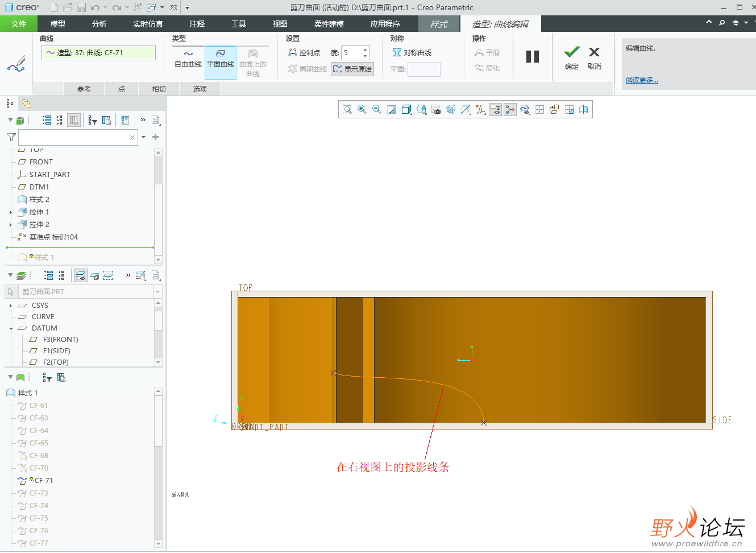
Task: Click the folder browser tab icon
Action: [27, 104]
